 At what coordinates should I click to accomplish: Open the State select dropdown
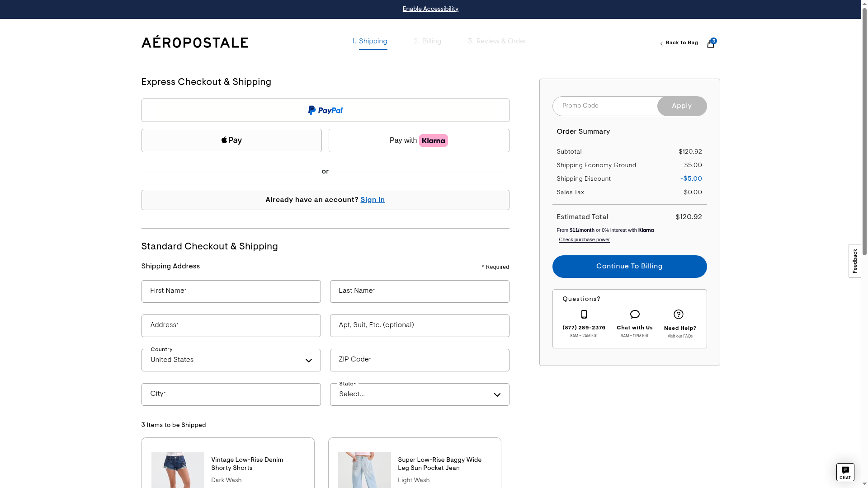[420, 394]
